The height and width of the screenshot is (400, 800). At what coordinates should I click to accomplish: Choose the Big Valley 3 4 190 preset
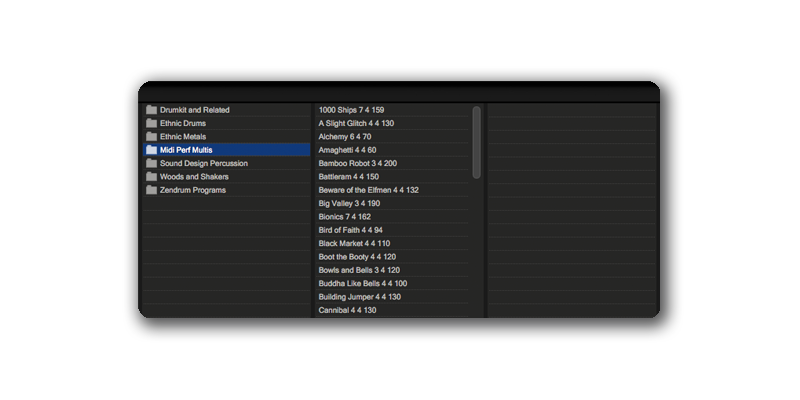click(349, 203)
